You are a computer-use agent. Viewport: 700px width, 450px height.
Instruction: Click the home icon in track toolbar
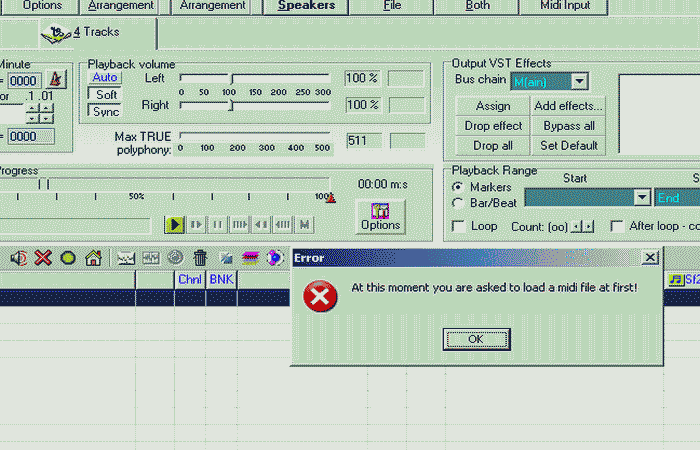point(93,258)
